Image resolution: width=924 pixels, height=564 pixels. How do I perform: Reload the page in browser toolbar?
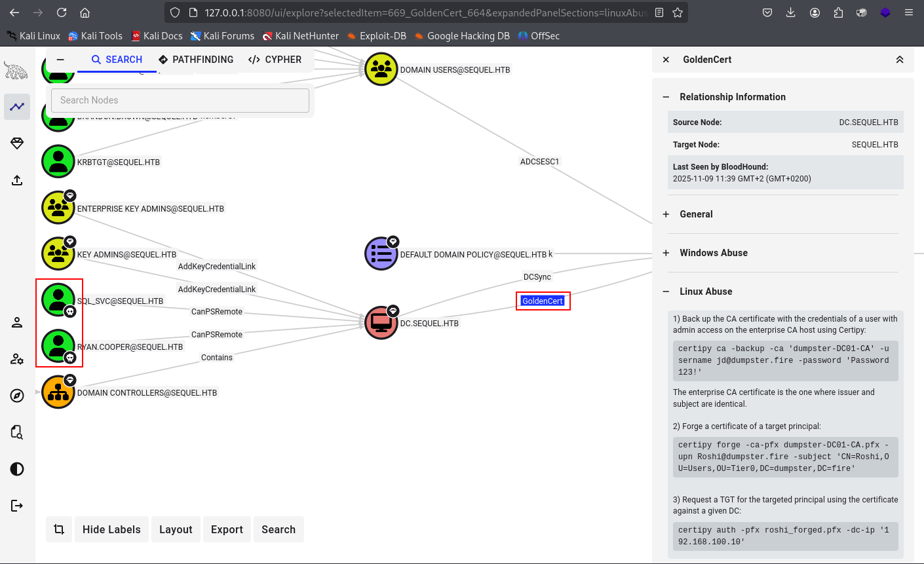click(62, 12)
